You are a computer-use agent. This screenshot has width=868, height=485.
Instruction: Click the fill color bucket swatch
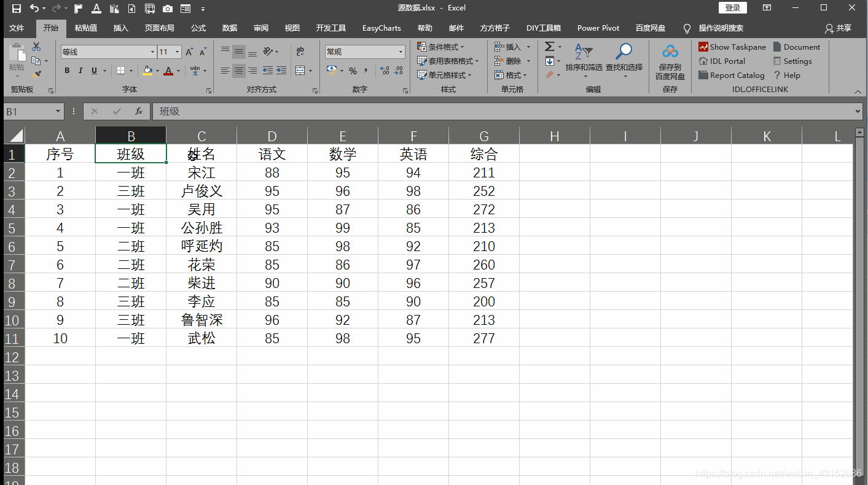pyautogui.click(x=147, y=71)
